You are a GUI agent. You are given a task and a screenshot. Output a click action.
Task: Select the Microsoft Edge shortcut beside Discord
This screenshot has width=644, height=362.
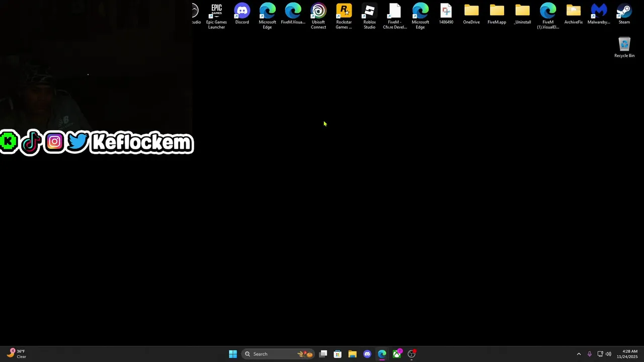point(267,16)
